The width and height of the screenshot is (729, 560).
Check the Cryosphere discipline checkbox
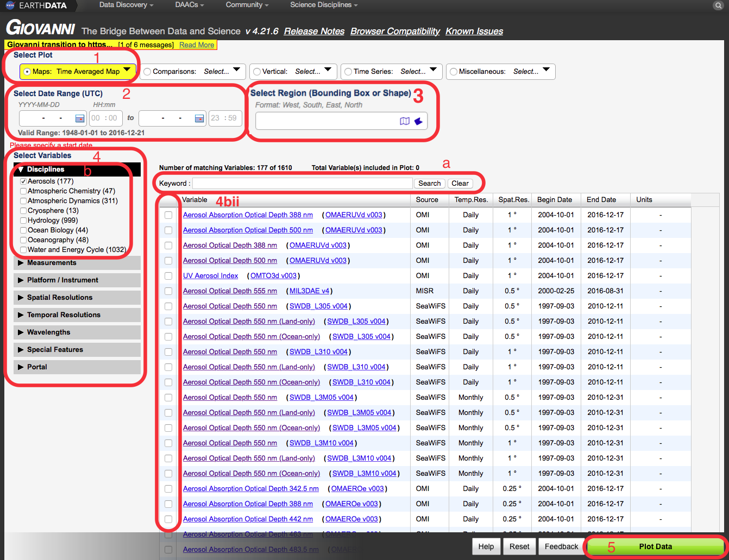click(x=23, y=211)
